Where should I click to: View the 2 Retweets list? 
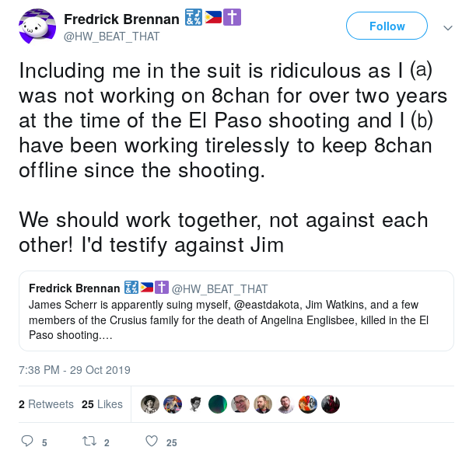(x=46, y=404)
